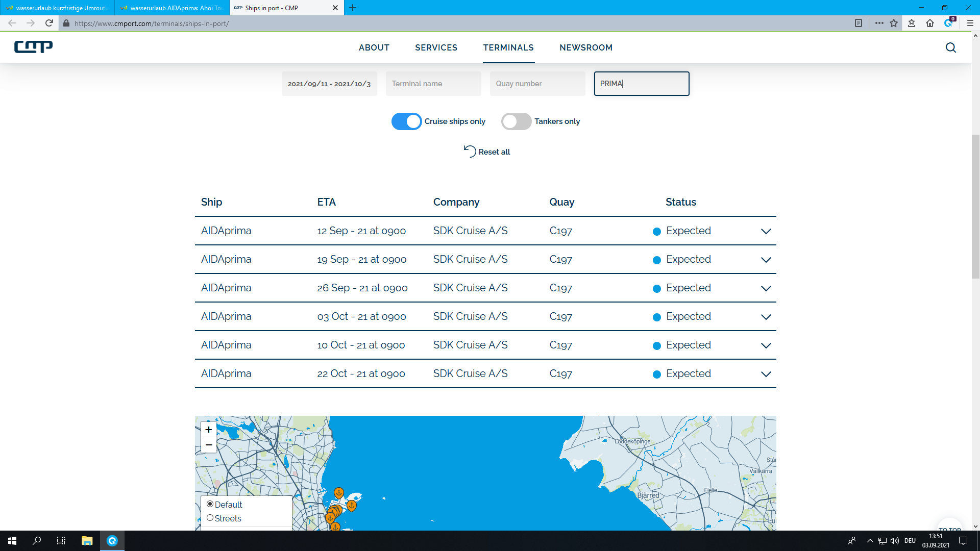This screenshot has height=551, width=980.
Task: Click the Reset all link
Action: point(494,152)
